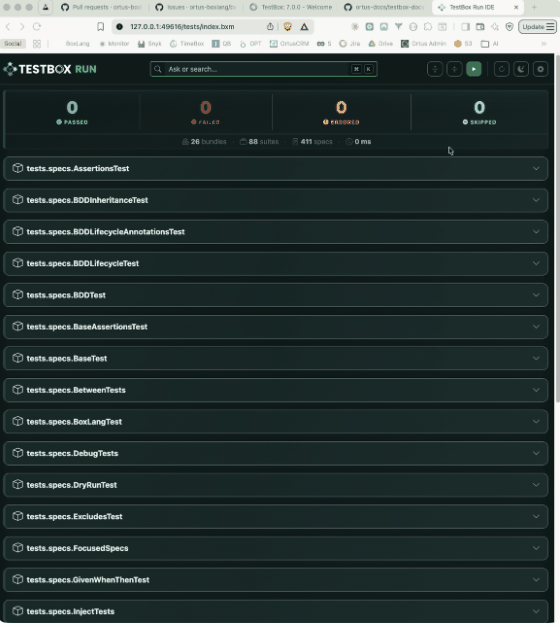The width and height of the screenshot is (560, 626).
Task: Open a new browser tab
Action: point(534,7)
